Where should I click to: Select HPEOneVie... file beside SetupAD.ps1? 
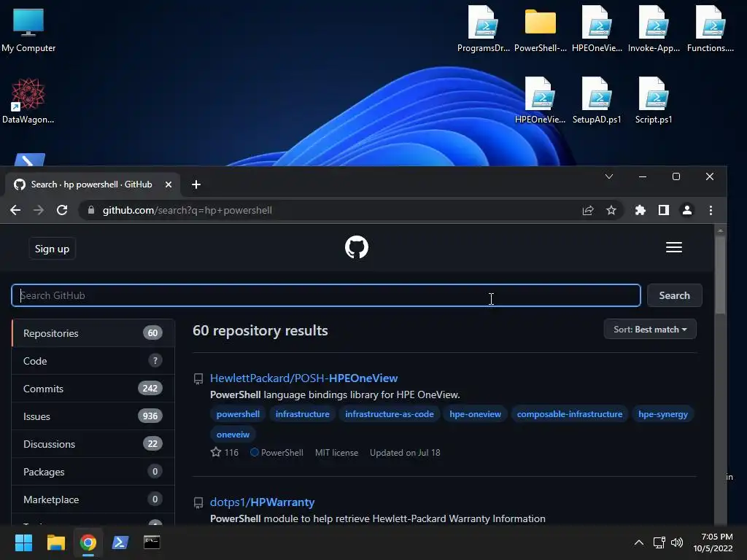point(541,101)
